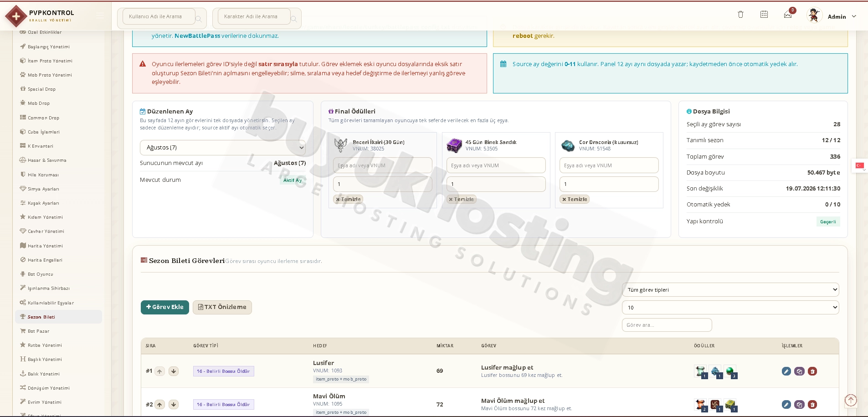Click the Cor Draconis item icon
This screenshot has height=417, width=868.
(568, 145)
